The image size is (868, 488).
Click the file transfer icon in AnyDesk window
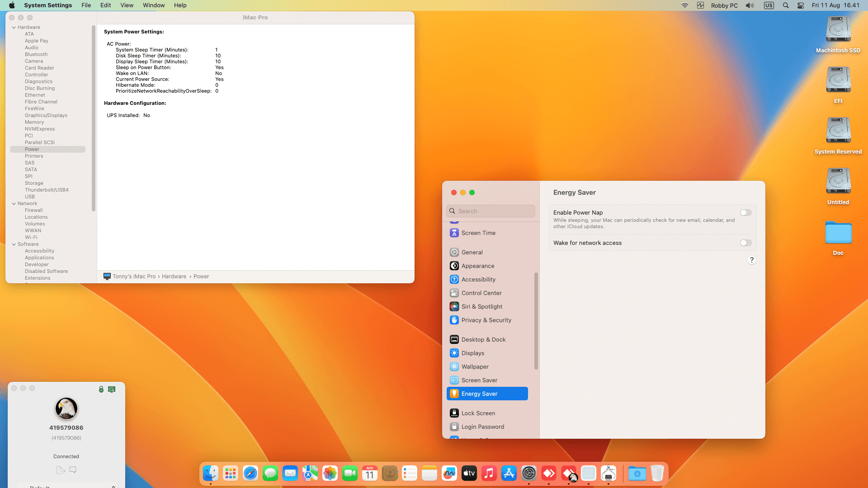point(61,470)
